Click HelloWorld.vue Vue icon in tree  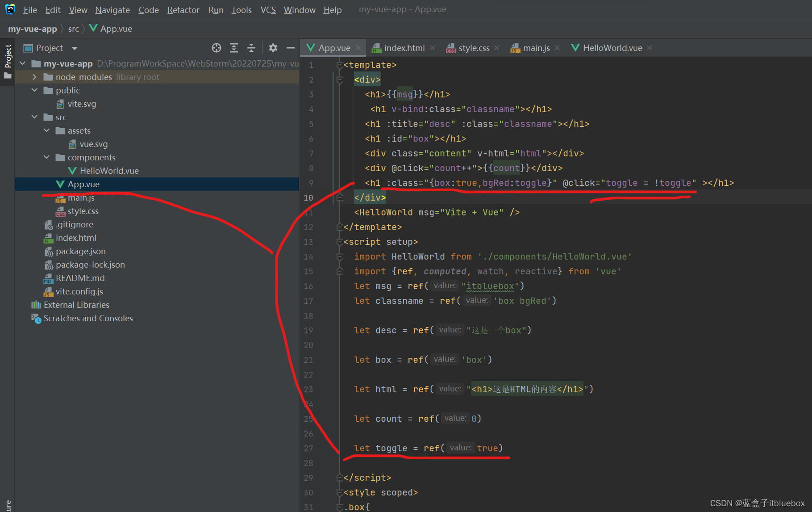[72, 171]
